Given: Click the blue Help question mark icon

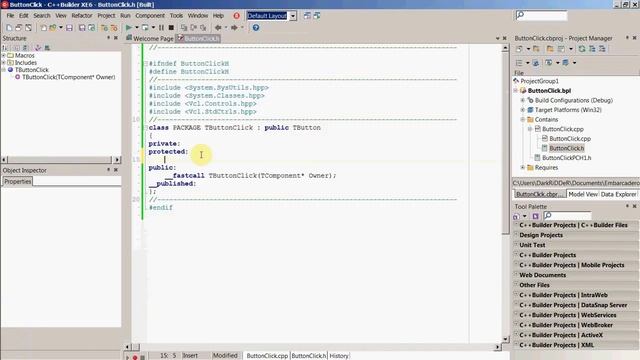Looking at the screenshot, I should click(256, 28).
